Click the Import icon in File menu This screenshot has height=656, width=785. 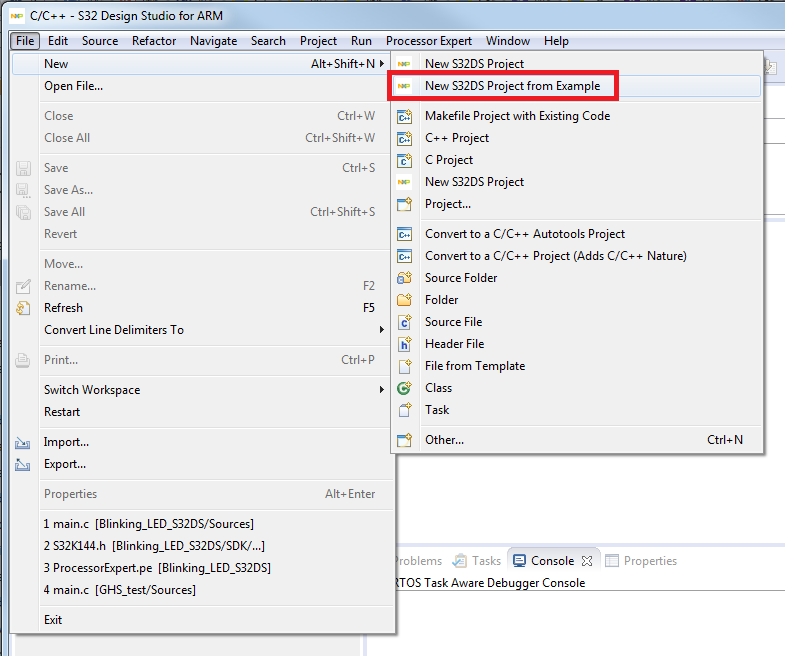23,442
